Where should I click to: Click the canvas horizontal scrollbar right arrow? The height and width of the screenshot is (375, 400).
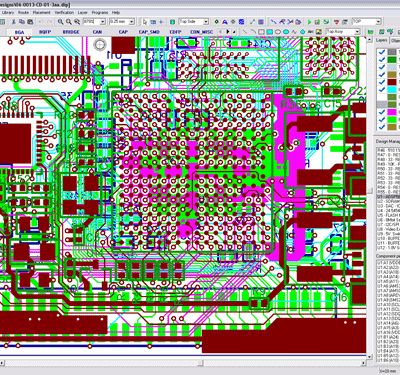(x=363, y=363)
